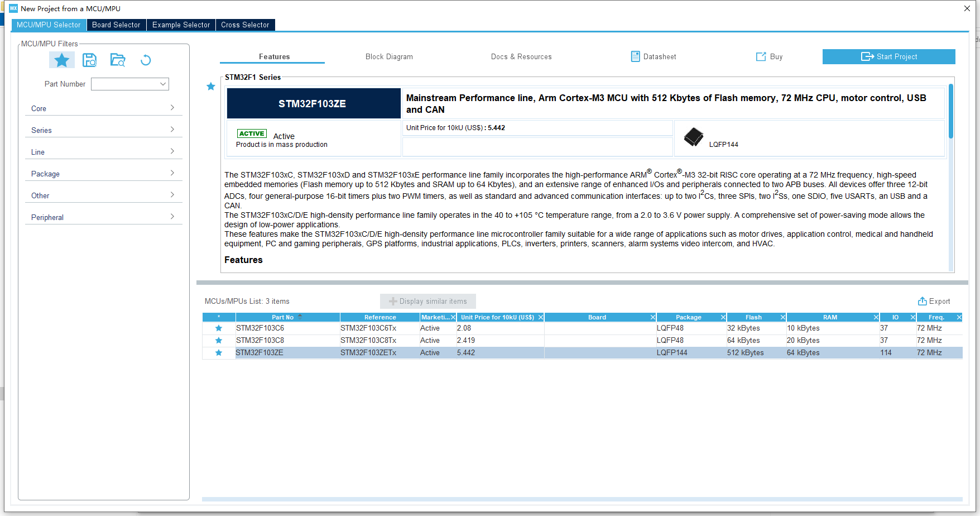Click the Buy label

776,56
